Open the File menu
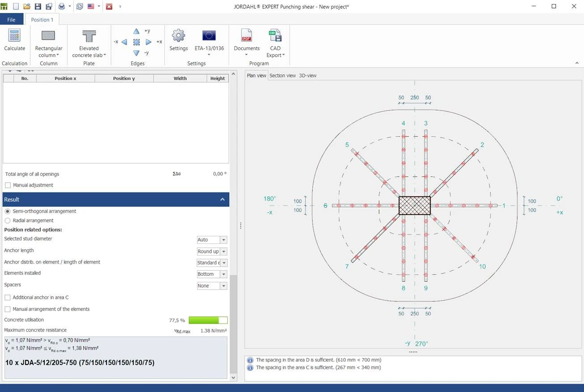Image resolution: width=584 pixels, height=392 pixels. point(11,20)
